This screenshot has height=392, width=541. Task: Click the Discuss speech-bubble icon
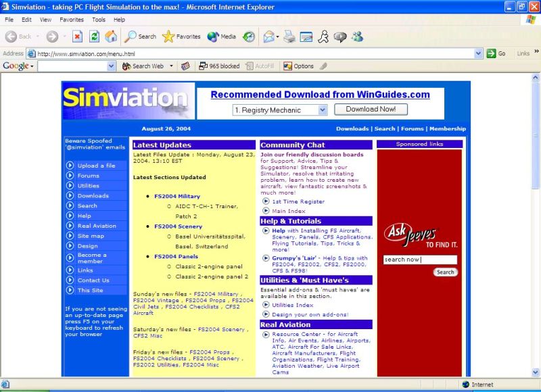340,36
